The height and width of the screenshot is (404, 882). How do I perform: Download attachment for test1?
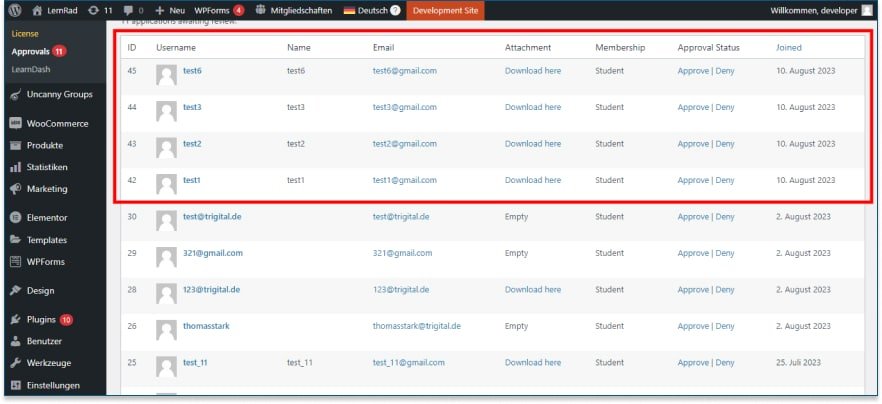[x=533, y=180]
